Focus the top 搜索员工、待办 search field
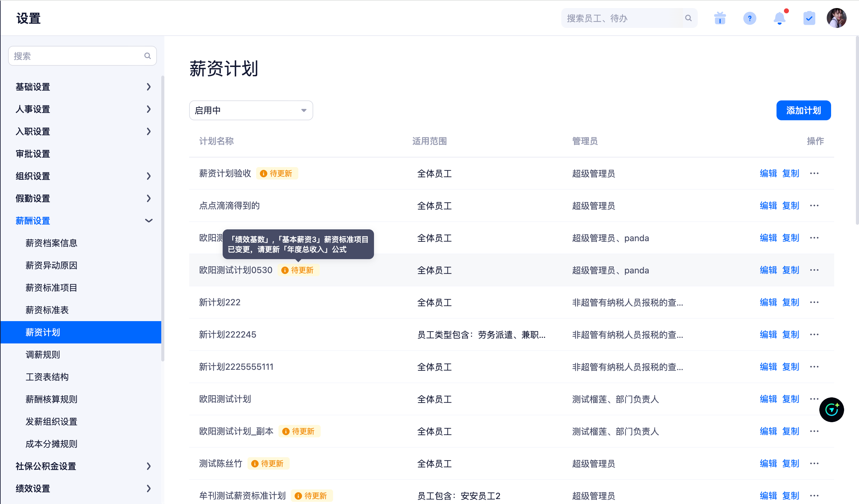 tap(629, 18)
